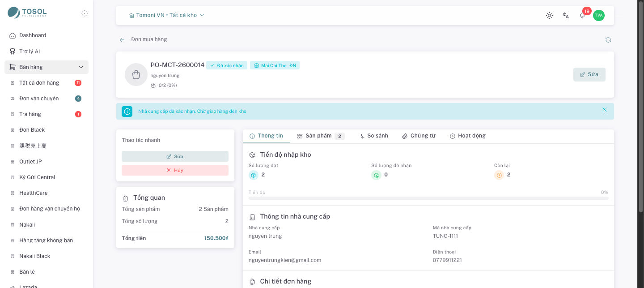This screenshot has height=288, width=644.
Task: Switch to the Sản phẩm tab
Action: pyautogui.click(x=321, y=136)
